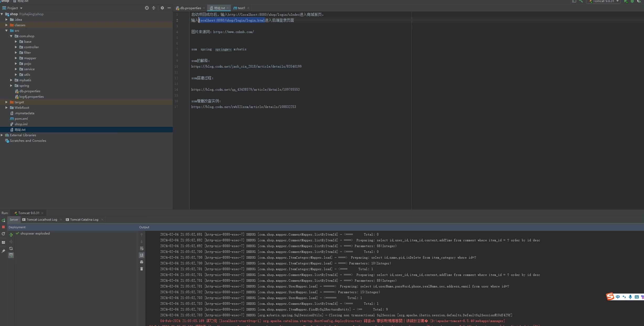
Task: Toggle pin tab in Run panel
Action: pos(3,251)
